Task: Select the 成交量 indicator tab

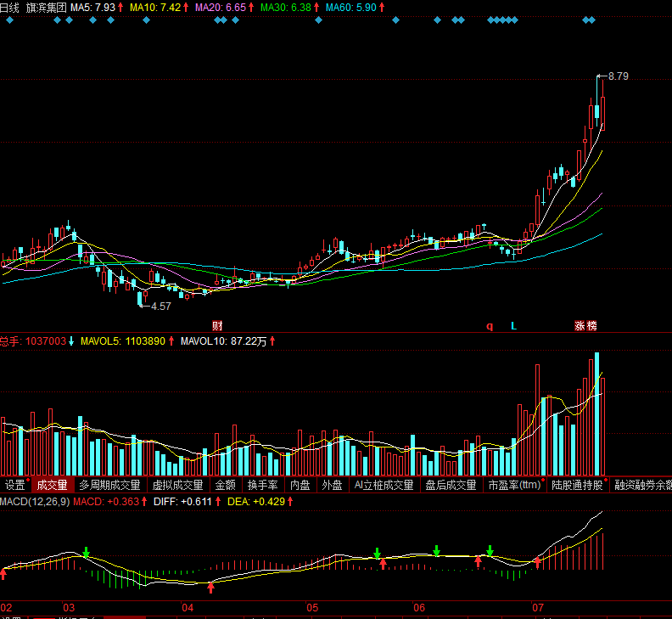Action: click(x=53, y=486)
